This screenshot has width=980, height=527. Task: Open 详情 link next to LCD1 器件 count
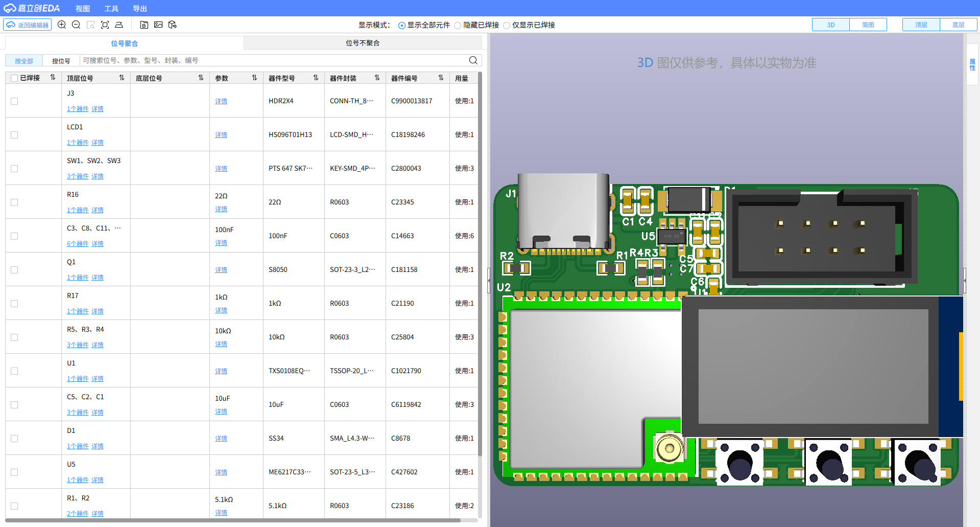pos(98,143)
